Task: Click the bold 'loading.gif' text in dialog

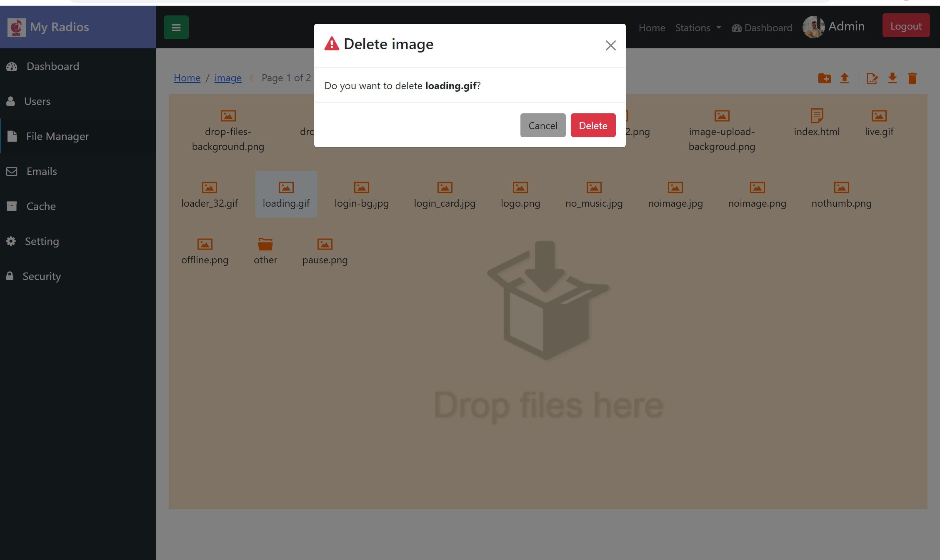Action: point(451,86)
